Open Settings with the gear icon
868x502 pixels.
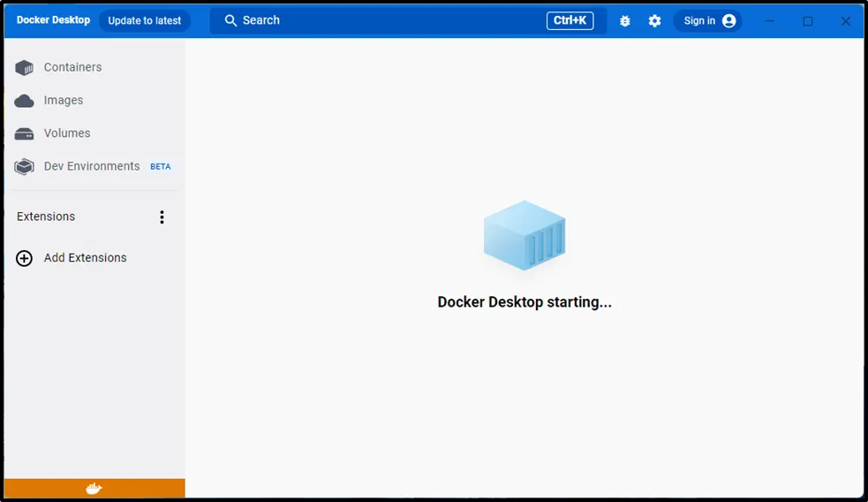tap(654, 21)
